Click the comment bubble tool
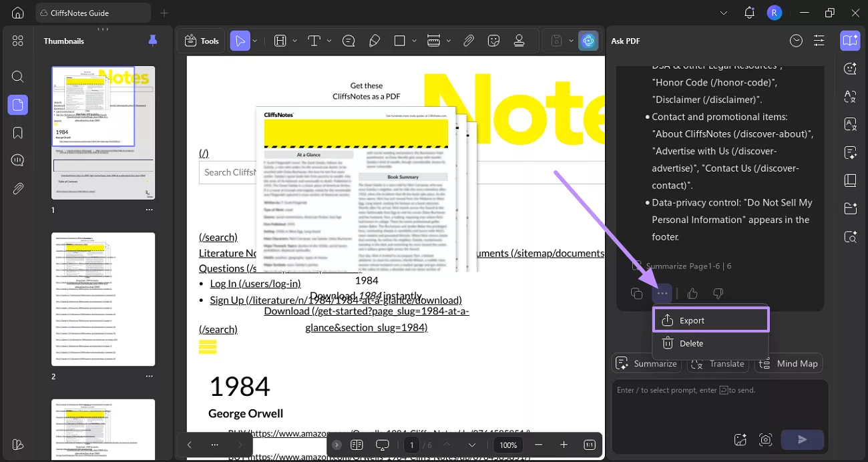 [349, 41]
